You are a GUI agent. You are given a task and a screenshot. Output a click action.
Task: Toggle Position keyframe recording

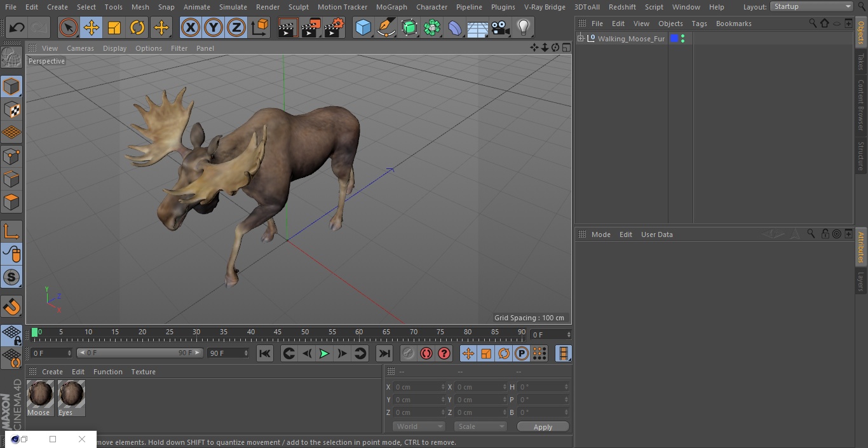468,353
